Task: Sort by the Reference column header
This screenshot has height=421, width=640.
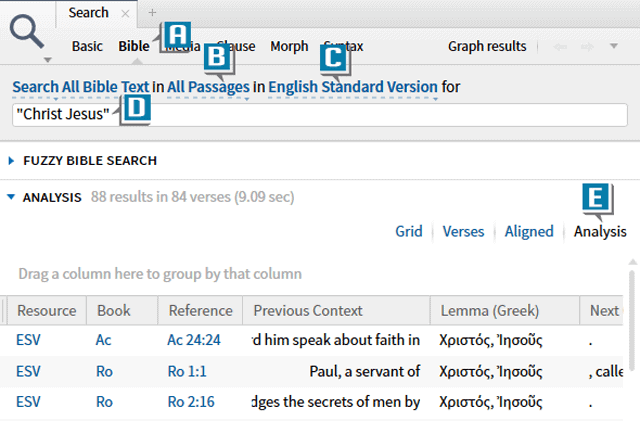Action: [200, 310]
